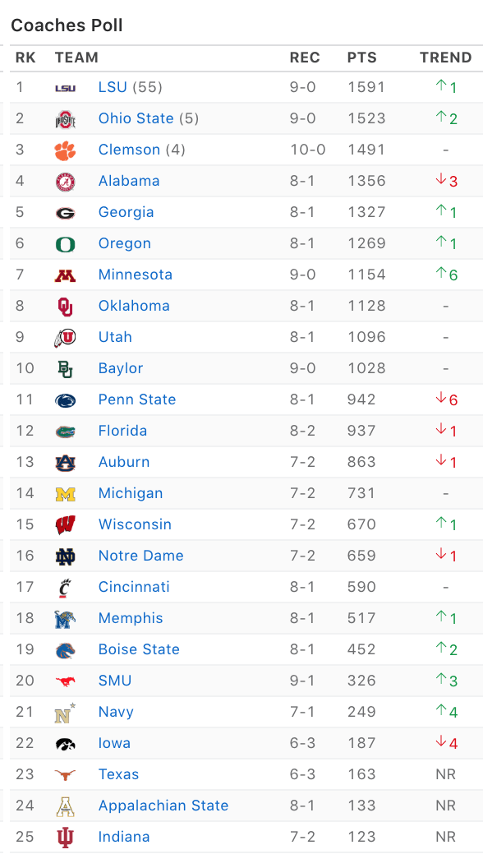The height and width of the screenshot is (868, 483).
Task: Open the Appalachian State link
Action: click(163, 806)
